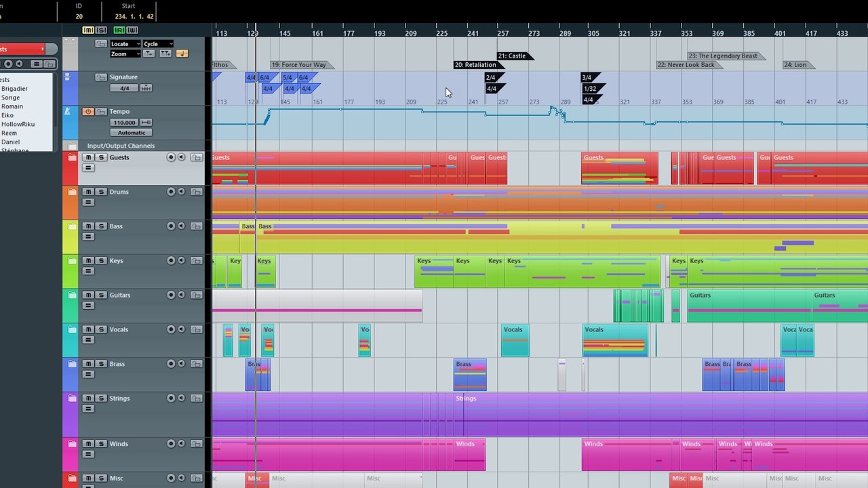Click the add cycle marker icon
The height and width of the screenshot is (488, 868).
(x=165, y=54)
